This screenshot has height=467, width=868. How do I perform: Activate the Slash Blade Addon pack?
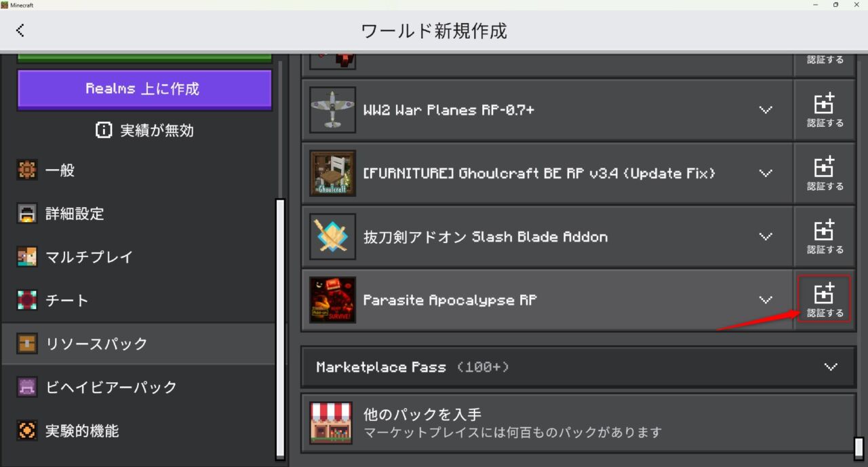[825, 237]
